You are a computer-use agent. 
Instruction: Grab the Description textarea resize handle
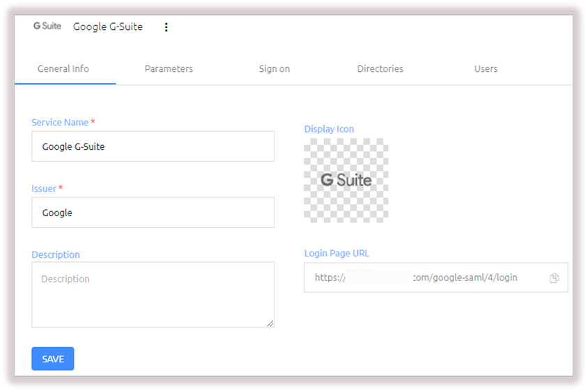click(270, 323)
